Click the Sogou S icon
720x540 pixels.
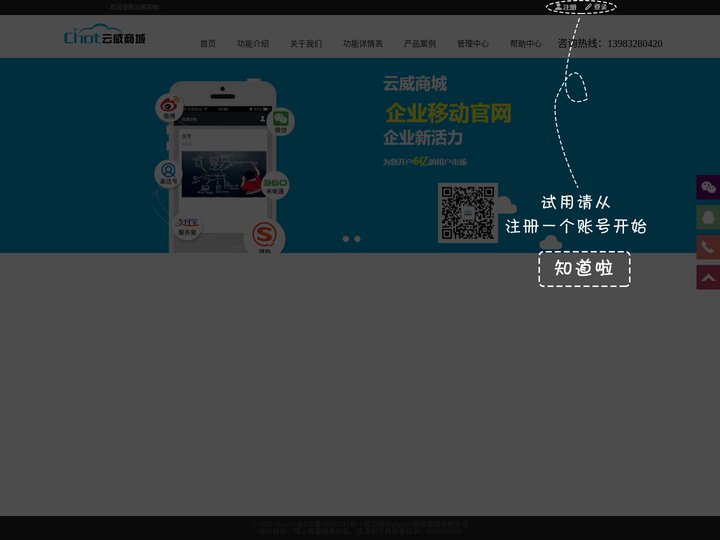[x=264, y=236]
